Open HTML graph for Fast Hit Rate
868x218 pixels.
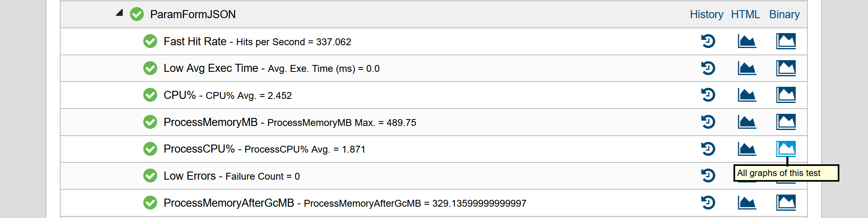(x=747, y=41)
